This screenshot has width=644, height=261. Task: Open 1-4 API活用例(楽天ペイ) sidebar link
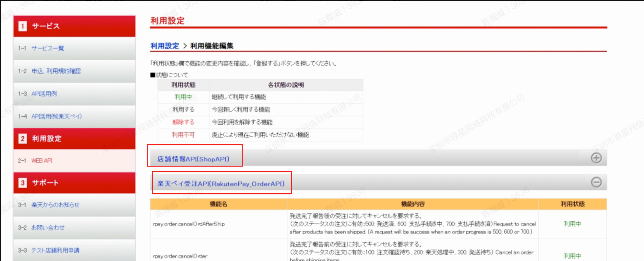click(57, 116)
